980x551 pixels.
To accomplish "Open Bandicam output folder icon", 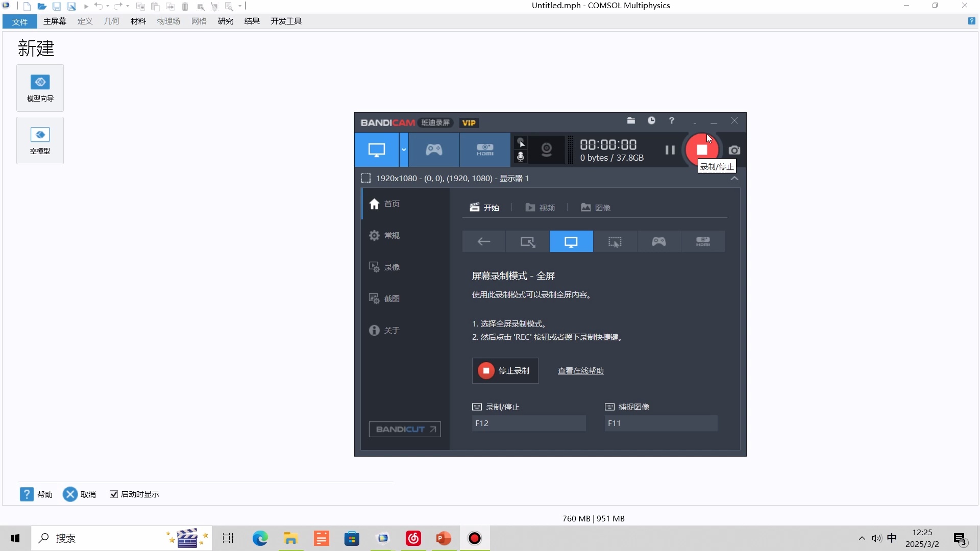I will (631, 121).
